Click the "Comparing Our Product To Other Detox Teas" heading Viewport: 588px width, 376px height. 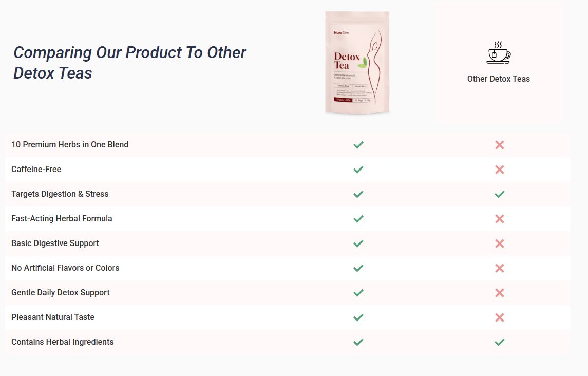(x=130, y=63)
